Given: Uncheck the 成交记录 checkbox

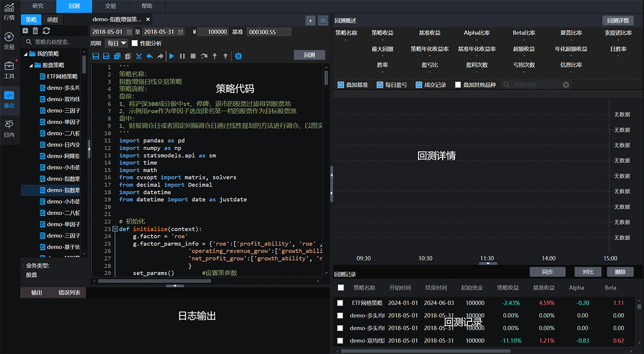Looking at the screenshot, I should (x=419, y=85).
